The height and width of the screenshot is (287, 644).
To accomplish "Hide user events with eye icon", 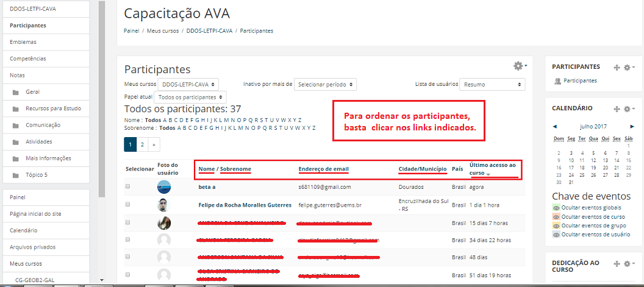I will tap(556, 235).
